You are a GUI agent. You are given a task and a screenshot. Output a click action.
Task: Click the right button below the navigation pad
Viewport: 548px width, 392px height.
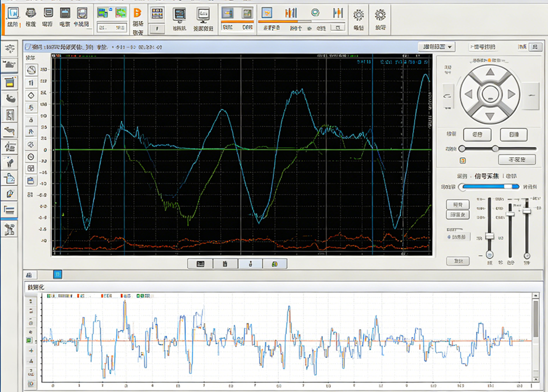point(513,134)
